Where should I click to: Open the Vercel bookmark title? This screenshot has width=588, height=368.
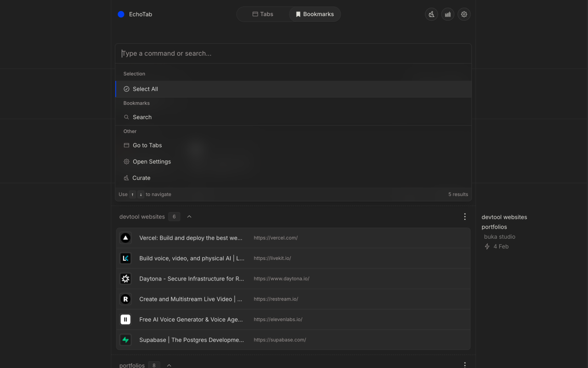[x=191, y=238]
